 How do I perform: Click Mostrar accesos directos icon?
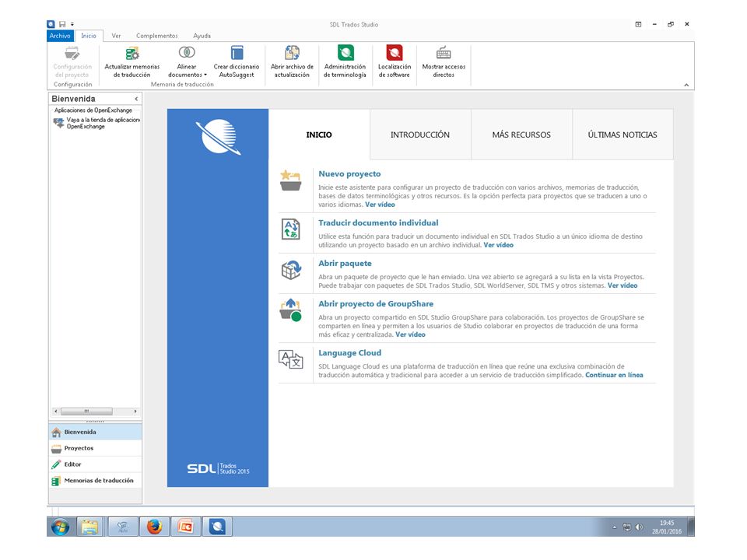444,53
